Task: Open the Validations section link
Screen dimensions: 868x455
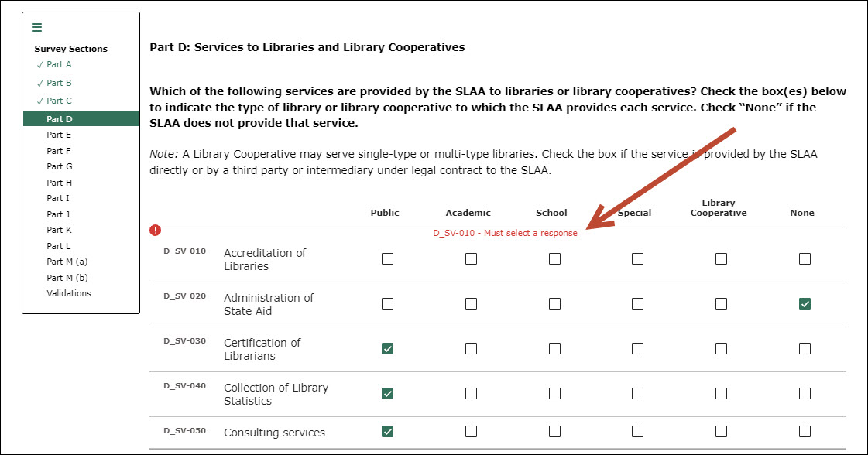Action: coord(68,293)
